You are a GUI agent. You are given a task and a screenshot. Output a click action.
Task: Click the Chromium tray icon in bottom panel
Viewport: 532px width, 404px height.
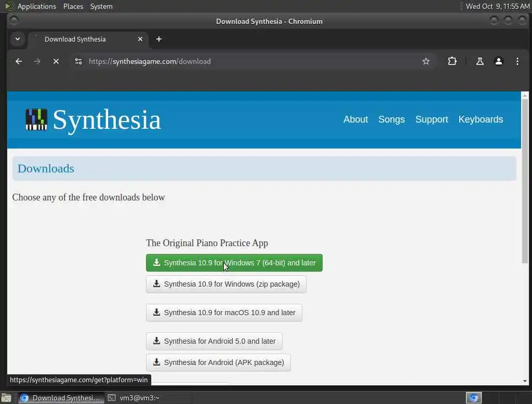474,398
